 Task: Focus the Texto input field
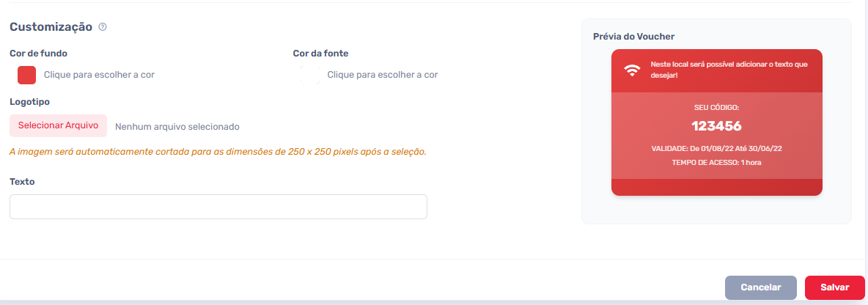[218, 207]
